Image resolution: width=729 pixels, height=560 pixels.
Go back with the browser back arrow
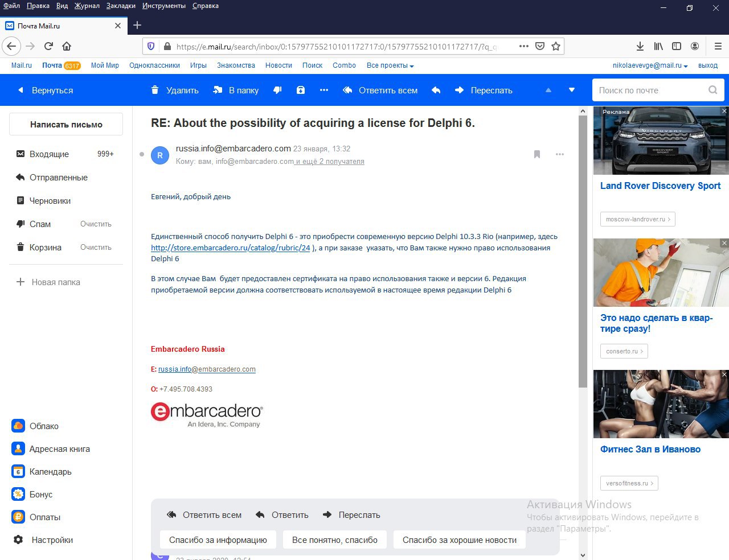11,46
